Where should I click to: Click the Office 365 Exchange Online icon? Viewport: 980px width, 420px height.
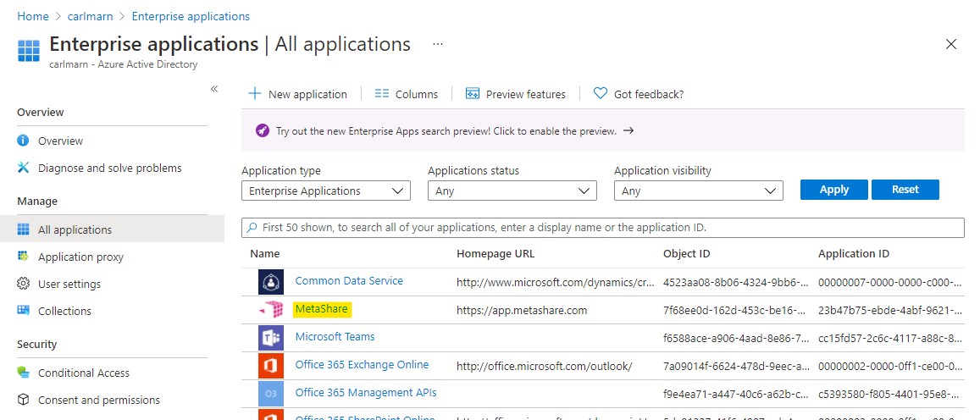coord(271,366)
